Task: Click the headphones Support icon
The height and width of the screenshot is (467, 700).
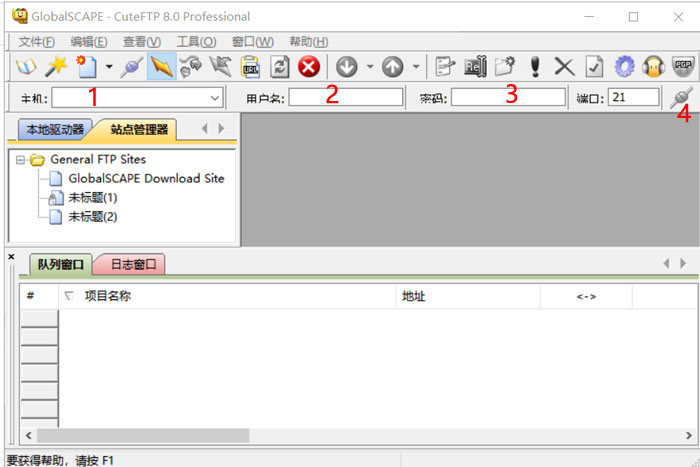Action: [654, 67]
